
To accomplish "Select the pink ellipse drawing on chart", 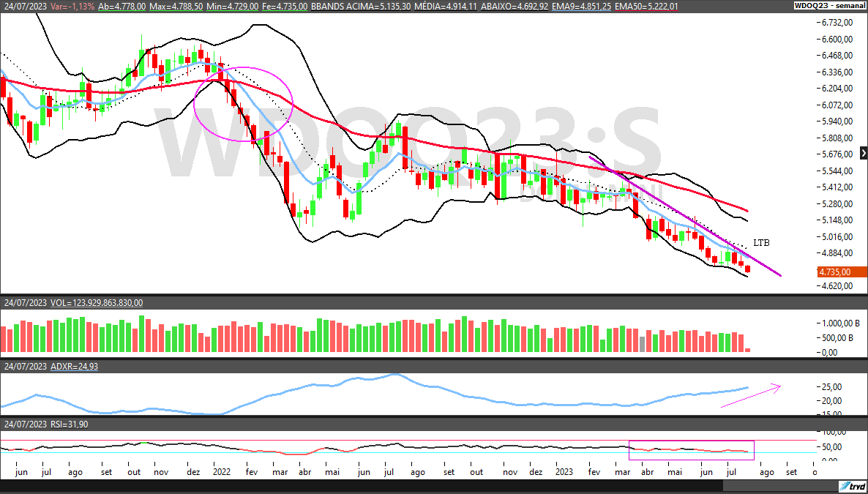I will (x=243, y=103).
